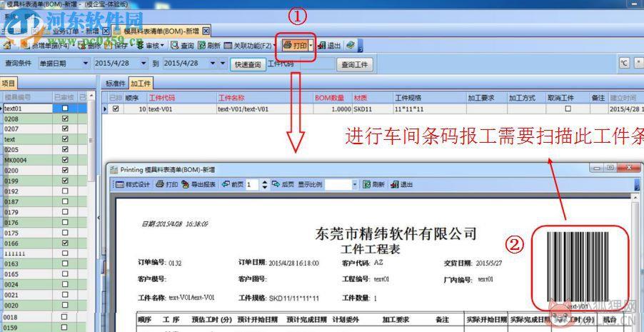The width and height of the screenshot is (644, 332).
Task: Toggle 已排 checkbox in text-V01 row
Action: click(x=116, y=109)
